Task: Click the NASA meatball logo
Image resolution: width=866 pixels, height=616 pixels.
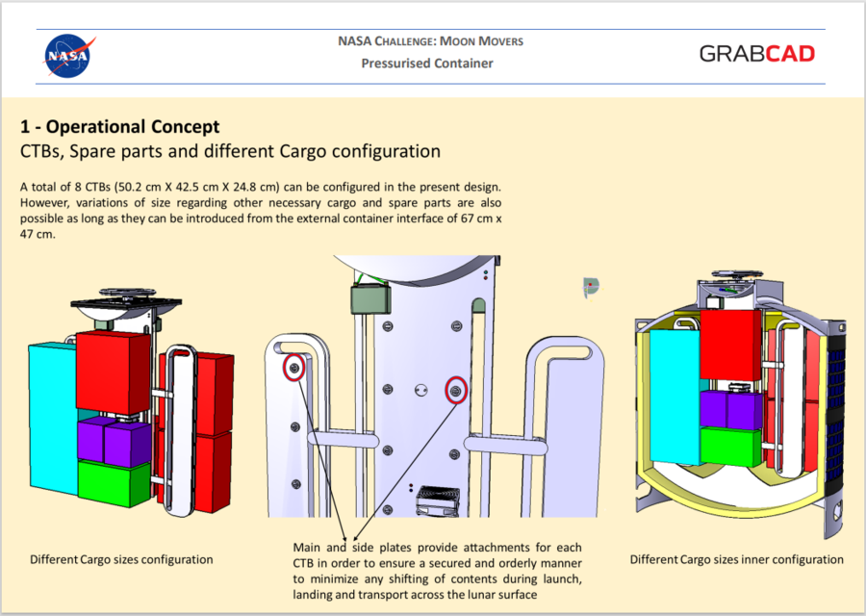Action: 67,55
